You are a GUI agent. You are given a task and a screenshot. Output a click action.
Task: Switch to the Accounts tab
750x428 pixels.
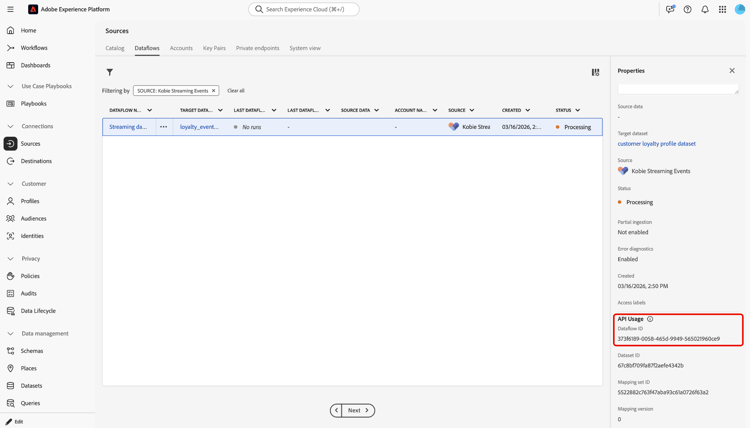tap(181, 48)
